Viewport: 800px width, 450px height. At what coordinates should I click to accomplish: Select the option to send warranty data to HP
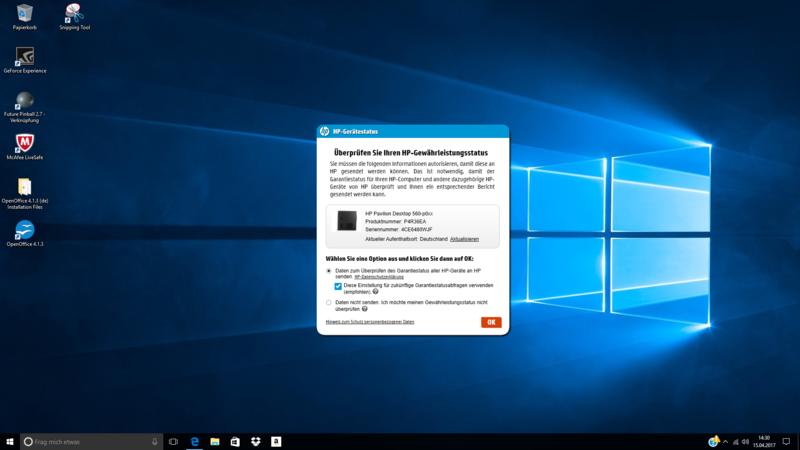330,271
